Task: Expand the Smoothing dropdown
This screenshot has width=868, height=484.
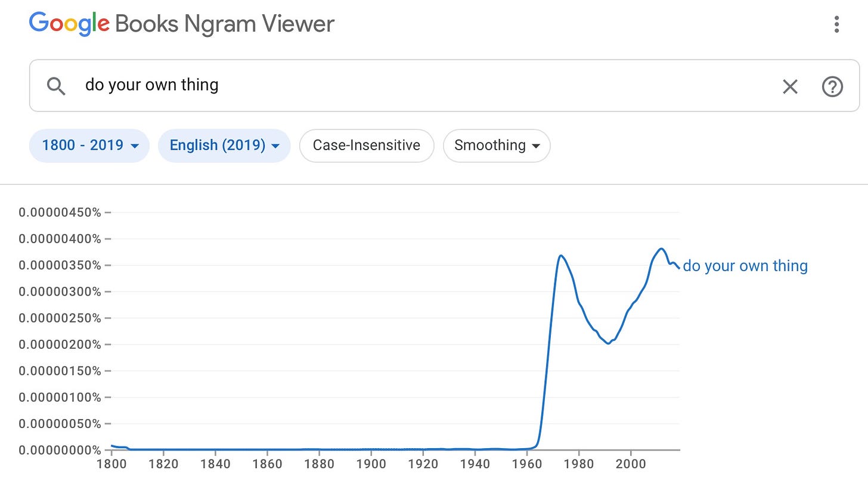Action: pos(497,145)
